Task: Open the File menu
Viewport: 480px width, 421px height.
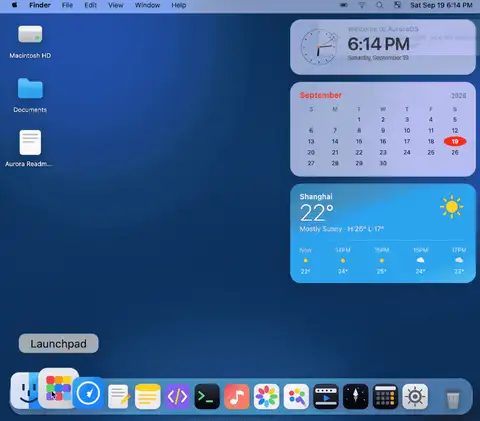Action: point(67,5)
